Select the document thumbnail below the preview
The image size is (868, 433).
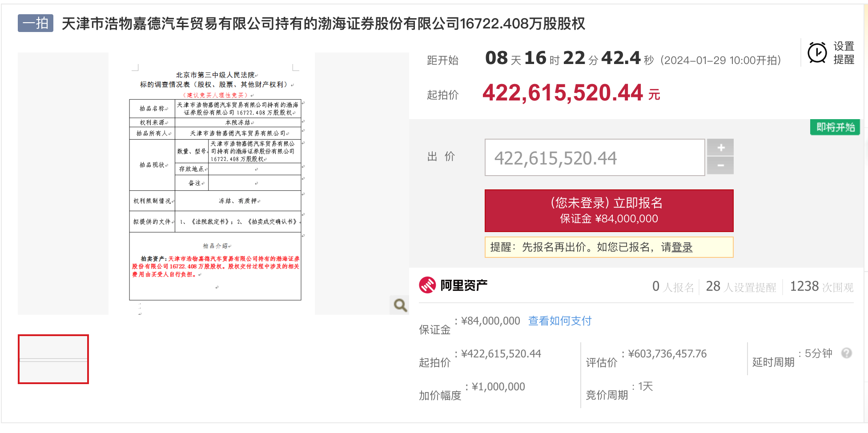pos(53,359)
